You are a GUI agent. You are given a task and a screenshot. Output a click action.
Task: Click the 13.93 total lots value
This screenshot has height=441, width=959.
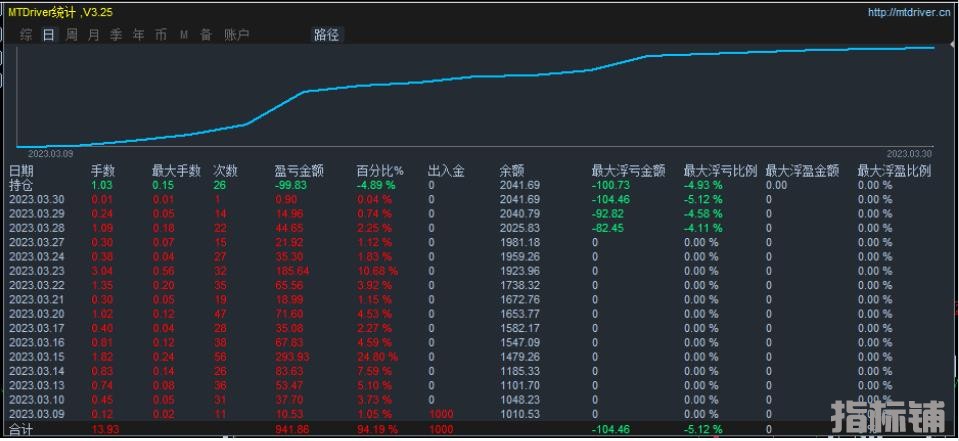[105, 429]
